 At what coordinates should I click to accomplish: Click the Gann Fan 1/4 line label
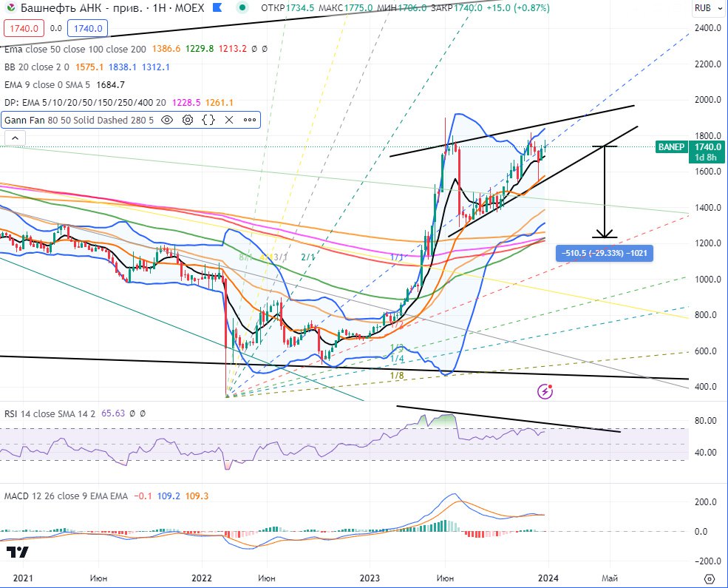coord(397,359)
